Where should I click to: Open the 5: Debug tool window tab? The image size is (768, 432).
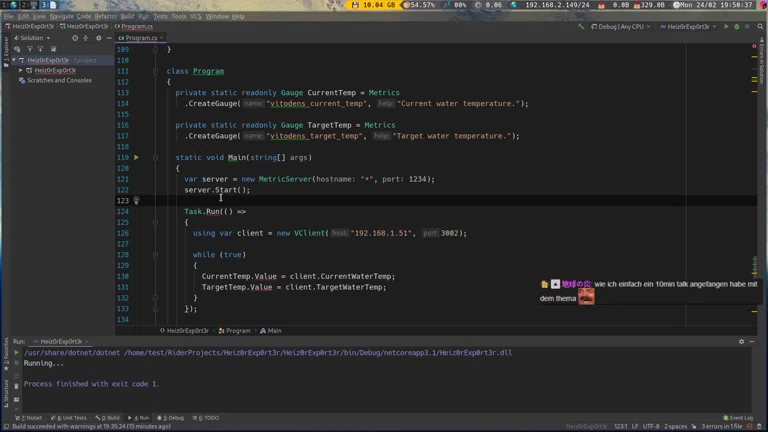[x=170, y=418]
